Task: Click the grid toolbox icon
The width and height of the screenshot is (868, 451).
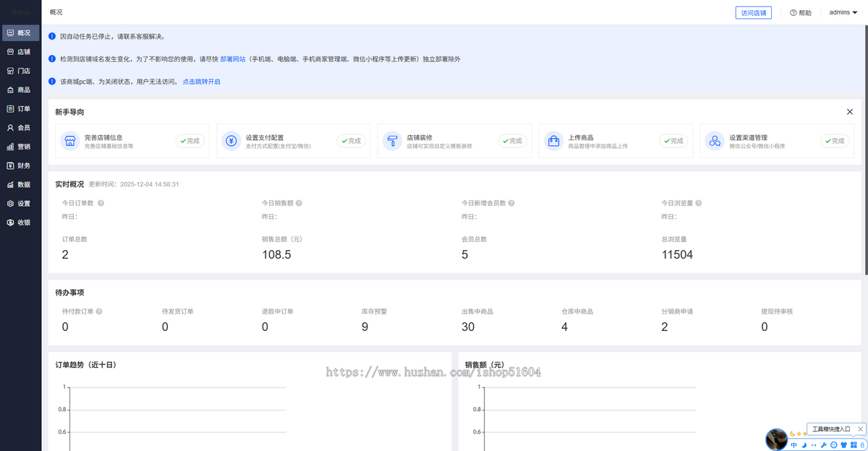Action: [x=854, y=445]
